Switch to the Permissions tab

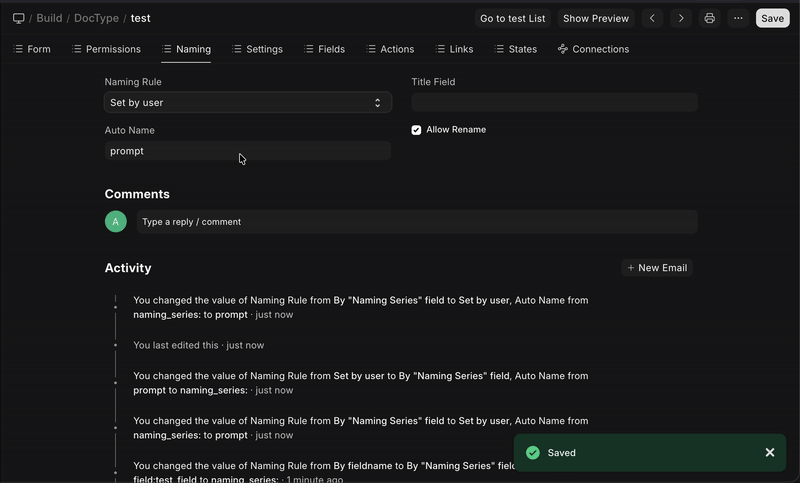[106, 49]
